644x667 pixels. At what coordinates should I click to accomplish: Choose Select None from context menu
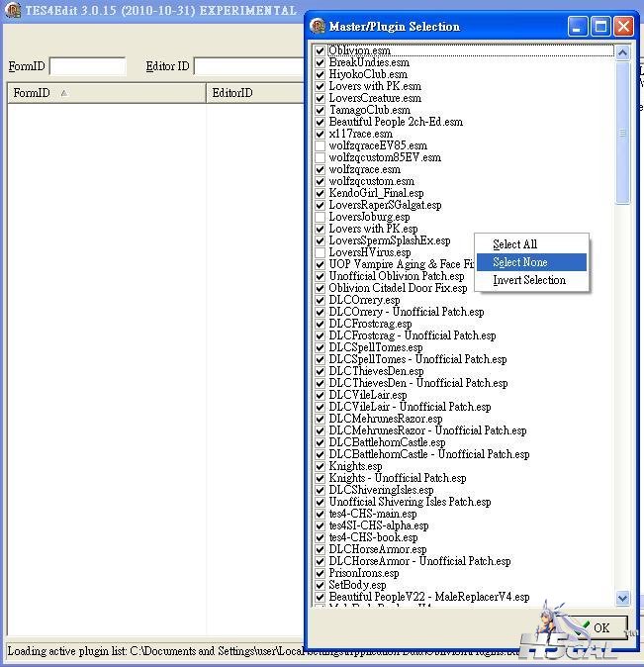click(x=520, y=262)
